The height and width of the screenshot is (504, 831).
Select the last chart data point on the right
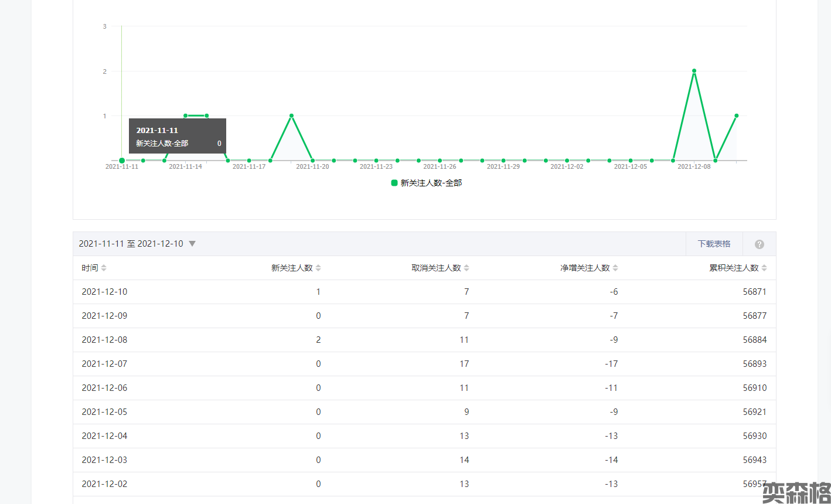click(736, 116)
